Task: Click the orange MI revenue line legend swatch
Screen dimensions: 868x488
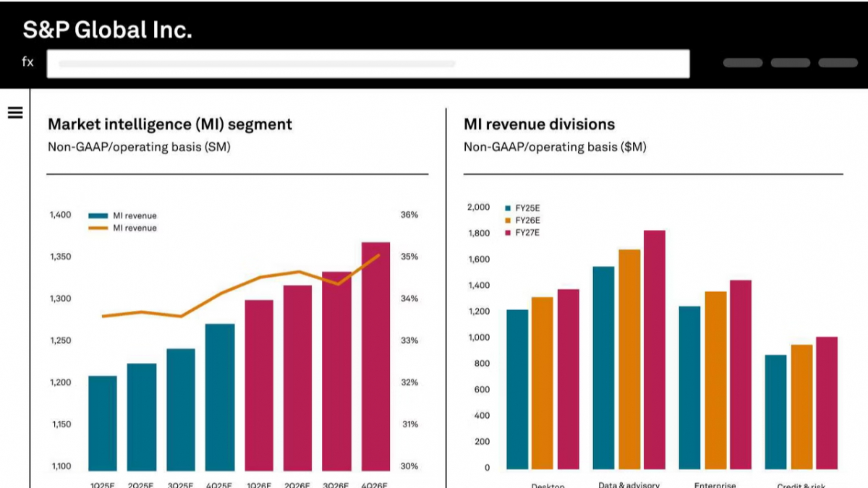Action: tap(98, 228)
